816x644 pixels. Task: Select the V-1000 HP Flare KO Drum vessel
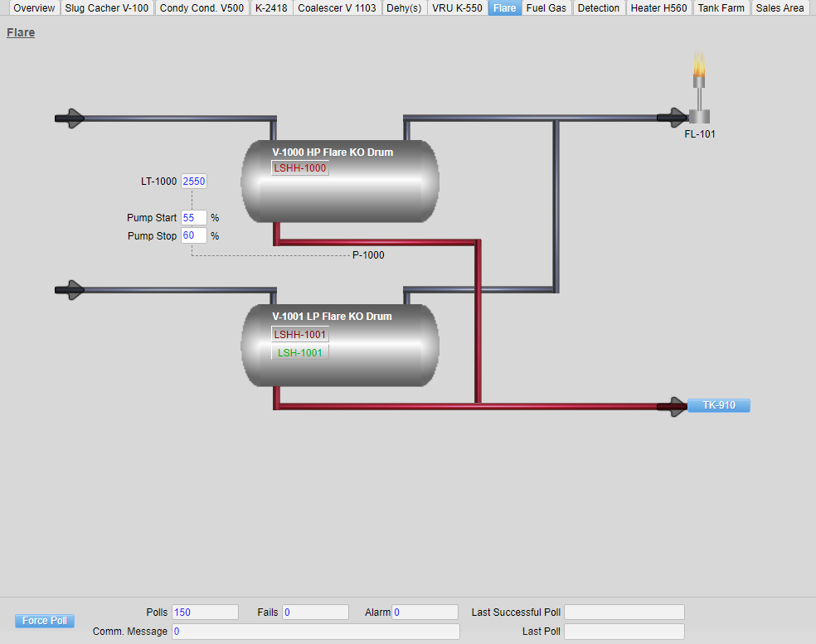[340, 181]
